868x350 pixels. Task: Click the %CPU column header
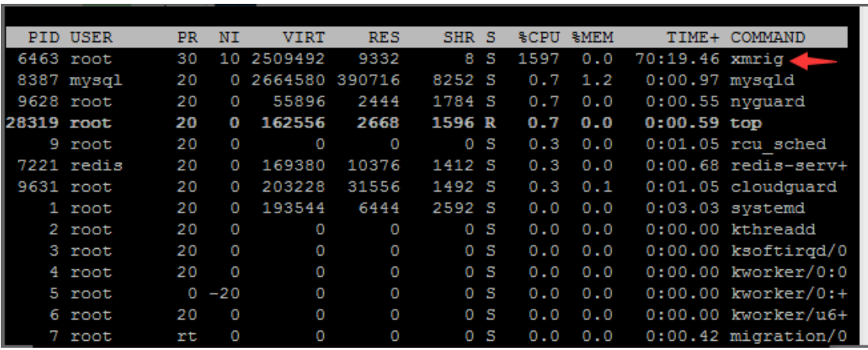539,37
